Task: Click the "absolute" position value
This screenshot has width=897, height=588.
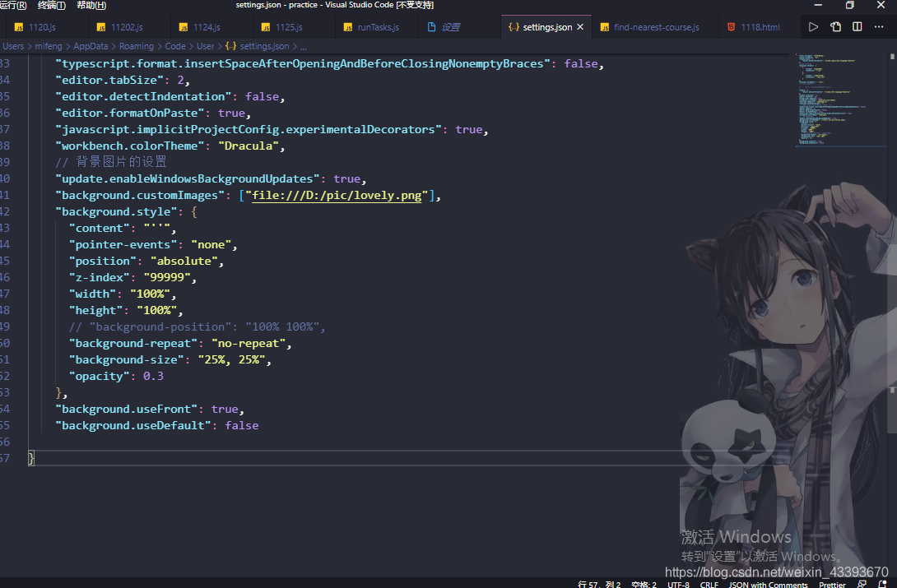Action: pyautogui.click(x=184, y=262)
